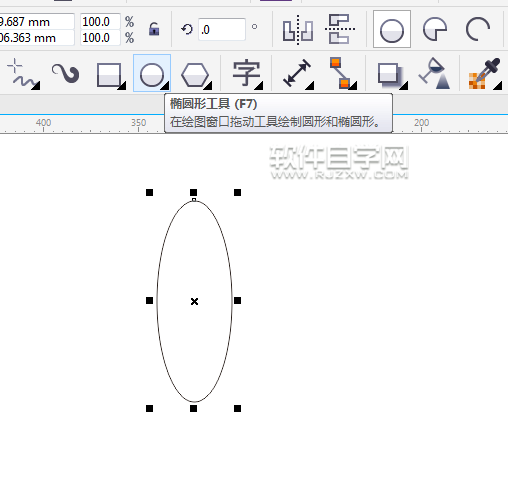The image size is (508, 482).
Task: Select the Parallel Dimension tool
Action: pyautogui.click(x=297, y=73)
